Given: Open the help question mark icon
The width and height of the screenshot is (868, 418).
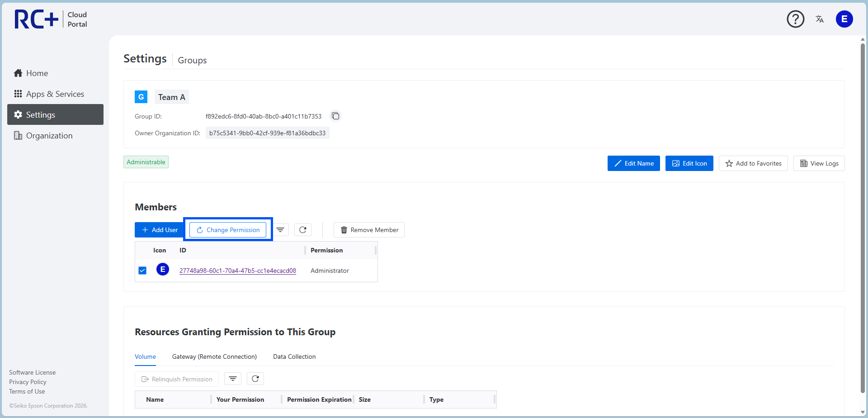Looking at the screenshot, I should point(795,19).
